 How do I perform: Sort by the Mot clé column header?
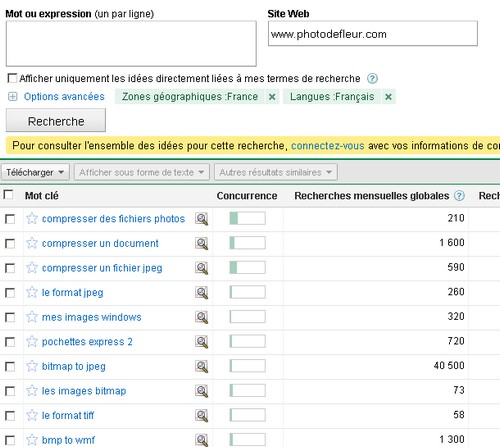pyautogui.click(x=42, y=196)
